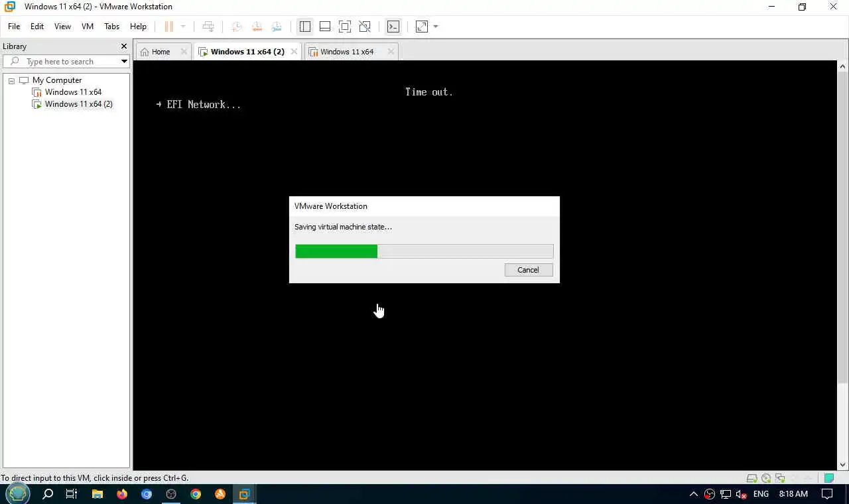The image size is (849, 504).
Task: Switch to Unity mode icon
Action: click(365, 27)
